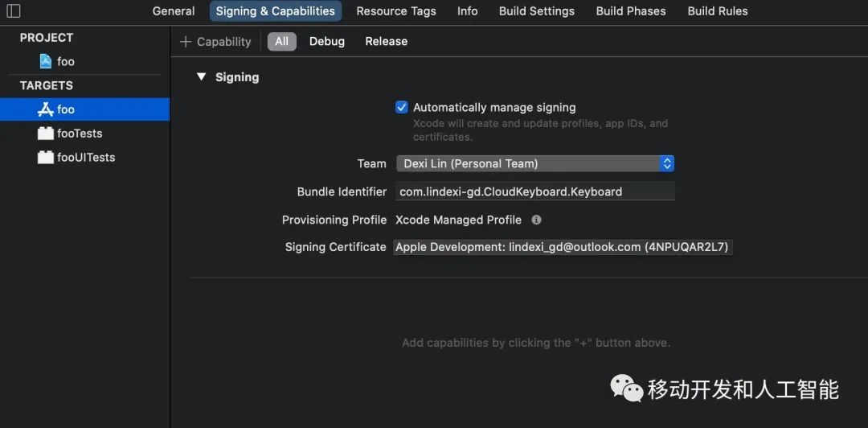This screenshot has height=428, width=868.
Task: Collapse the Signing section triangle
Action: pyautogui.click(x=201, y=76)
